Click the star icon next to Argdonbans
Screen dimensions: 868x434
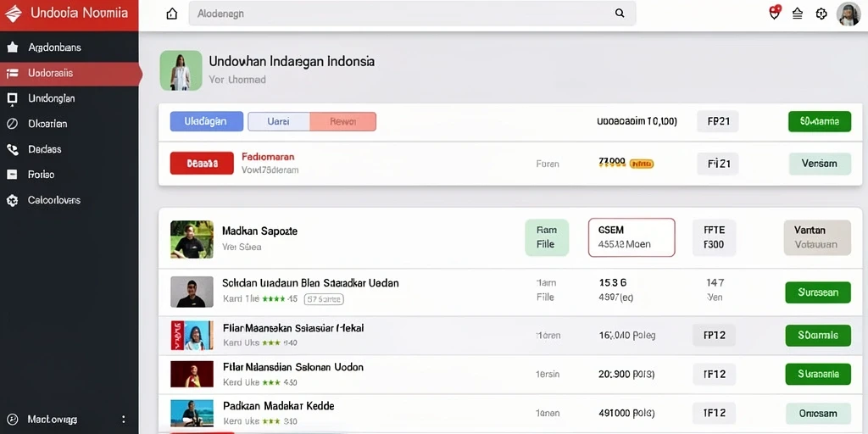(12, 47)
